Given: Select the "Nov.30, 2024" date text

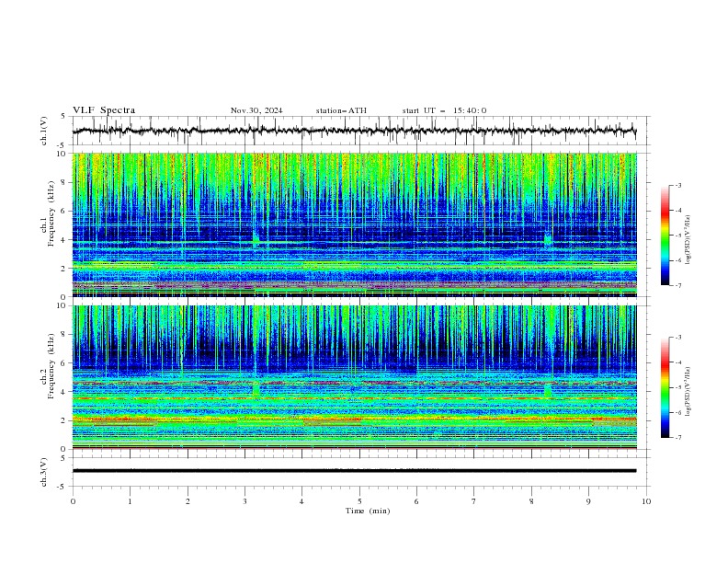Looking at the screenshot, I should tap(256, 110).
